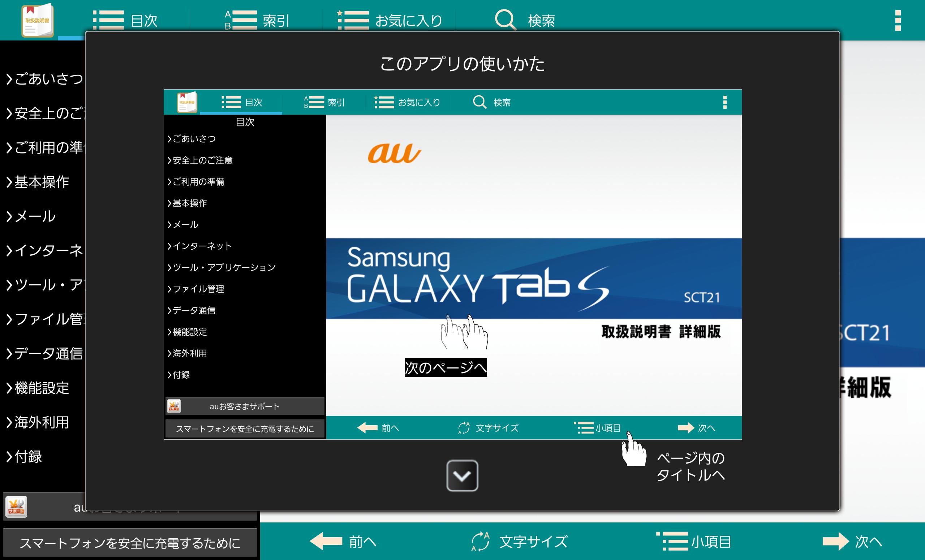This screenshot has width=925, height=560.
Task: Tap the manual book app icon
Action: 37,21
